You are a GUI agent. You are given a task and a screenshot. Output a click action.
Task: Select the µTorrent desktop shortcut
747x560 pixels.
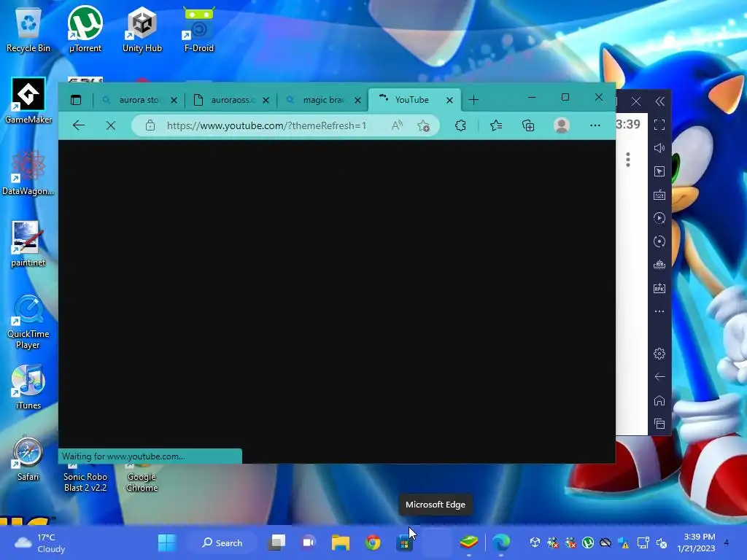pos(85,29)
